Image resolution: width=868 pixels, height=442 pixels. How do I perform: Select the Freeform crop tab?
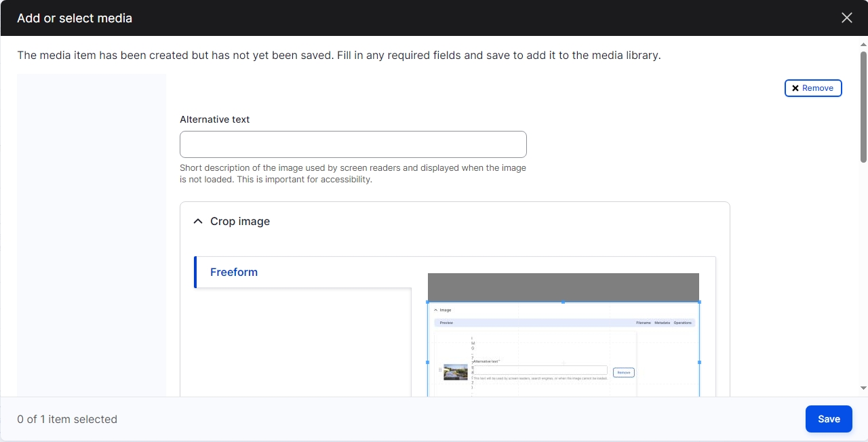point(302,272)
